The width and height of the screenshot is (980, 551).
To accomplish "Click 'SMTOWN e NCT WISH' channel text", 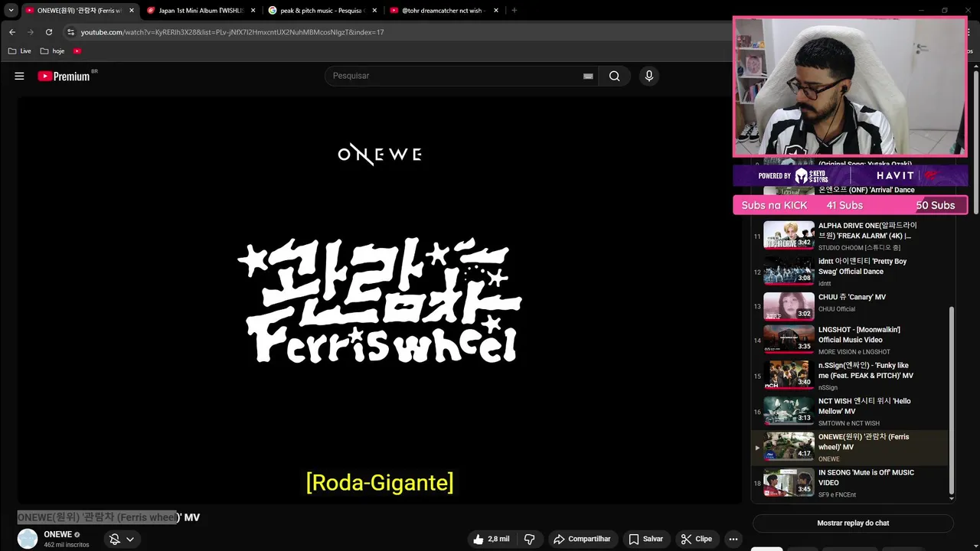I will (x=849, y=423).
